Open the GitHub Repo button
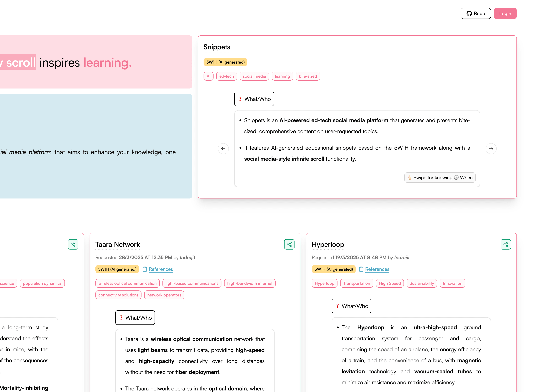This screenshot has width=534, height=392. click(x=475, y=14)
